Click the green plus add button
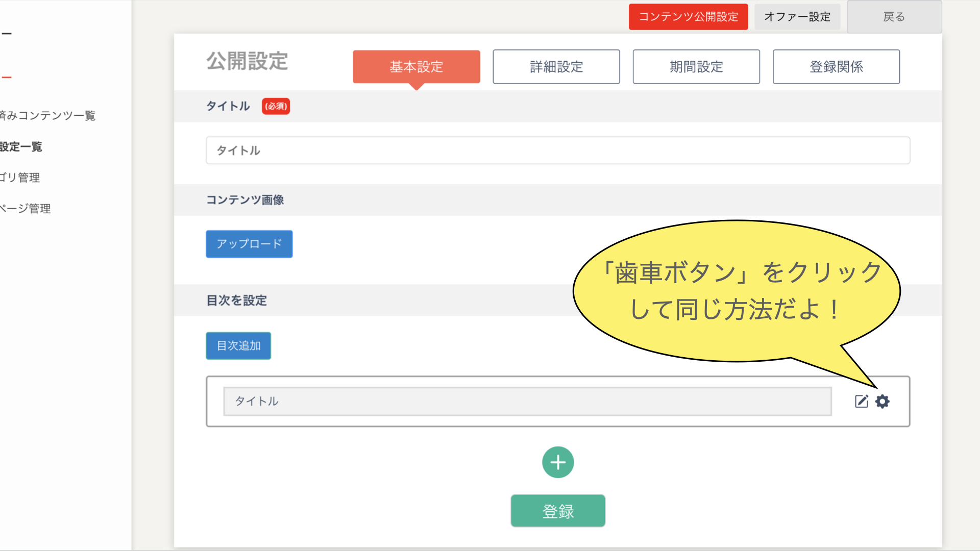This screenshot has width=980, height=551. tap(558, 462)
